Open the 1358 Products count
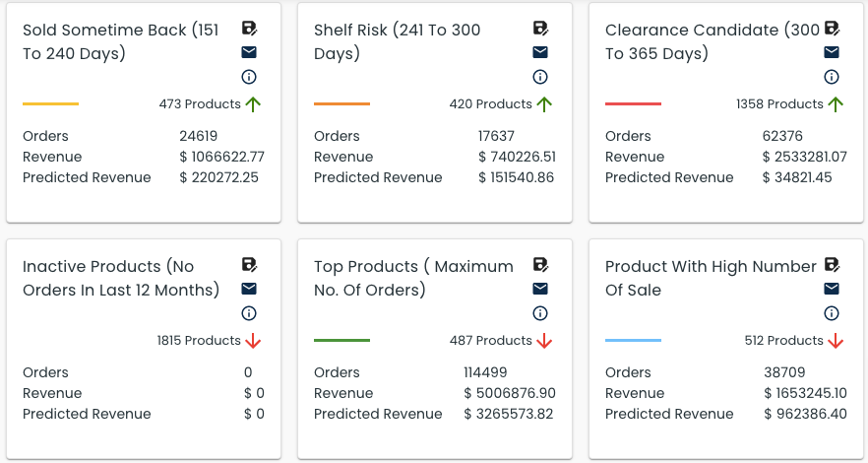 pyautogui.click(x=779, y=104)
